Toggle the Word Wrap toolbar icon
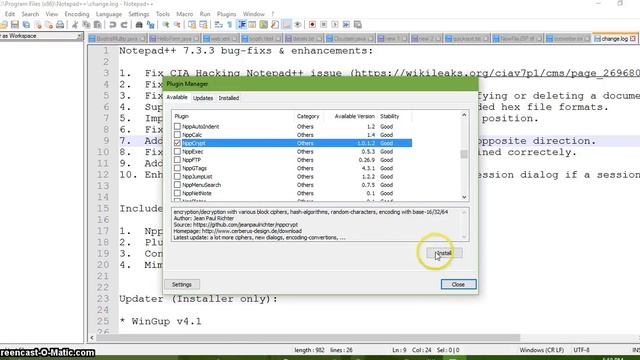The width and height of the screenshot is (640, 360). point(218,25)
